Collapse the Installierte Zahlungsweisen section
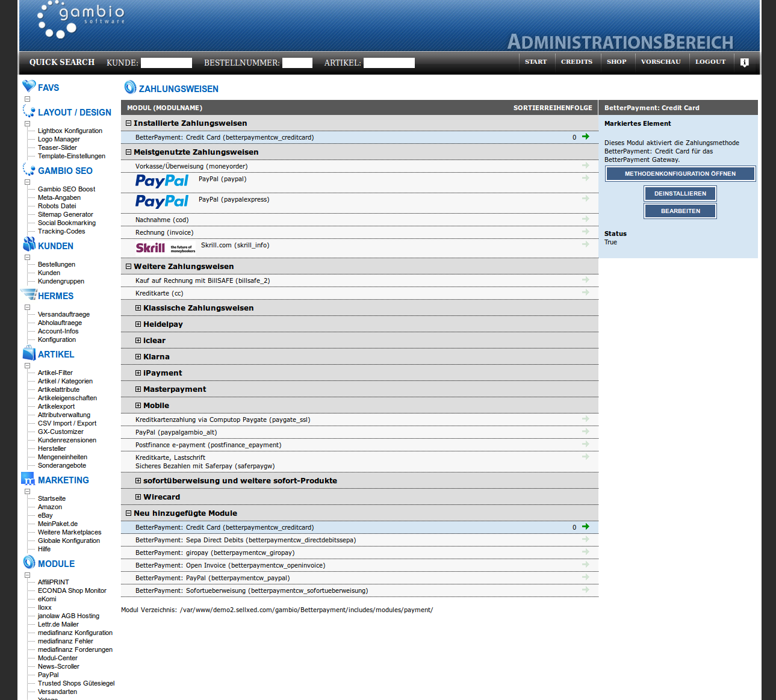This screenshot has width=776, height=700. pyautogui.click(x=128, y=123)
